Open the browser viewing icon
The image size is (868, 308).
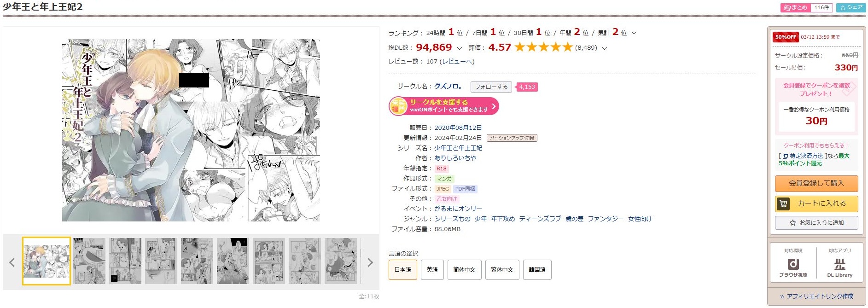(x=793, y=264)
